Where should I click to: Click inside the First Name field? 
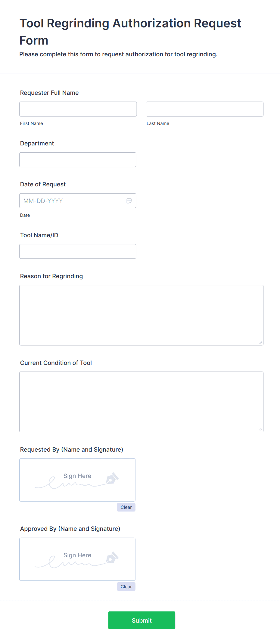pyautogui.click(x=78, y=109)
